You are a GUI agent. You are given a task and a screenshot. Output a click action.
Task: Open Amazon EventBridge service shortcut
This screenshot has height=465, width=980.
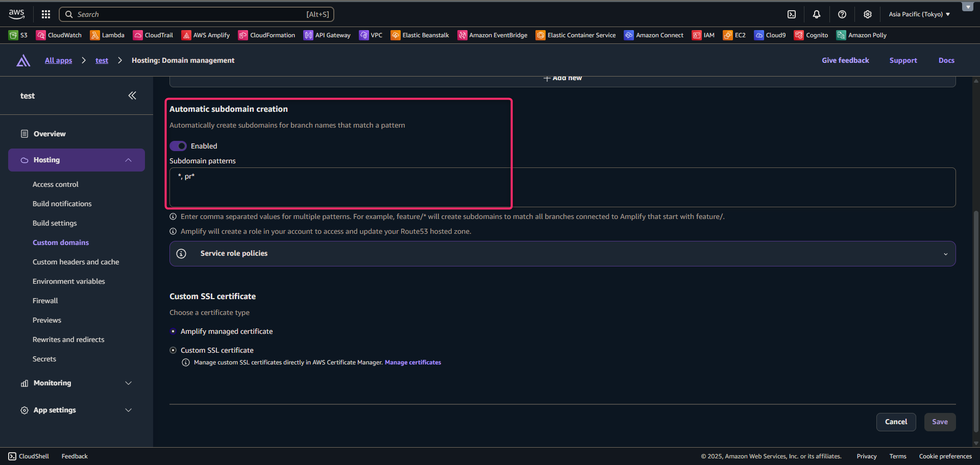(493, 35)
